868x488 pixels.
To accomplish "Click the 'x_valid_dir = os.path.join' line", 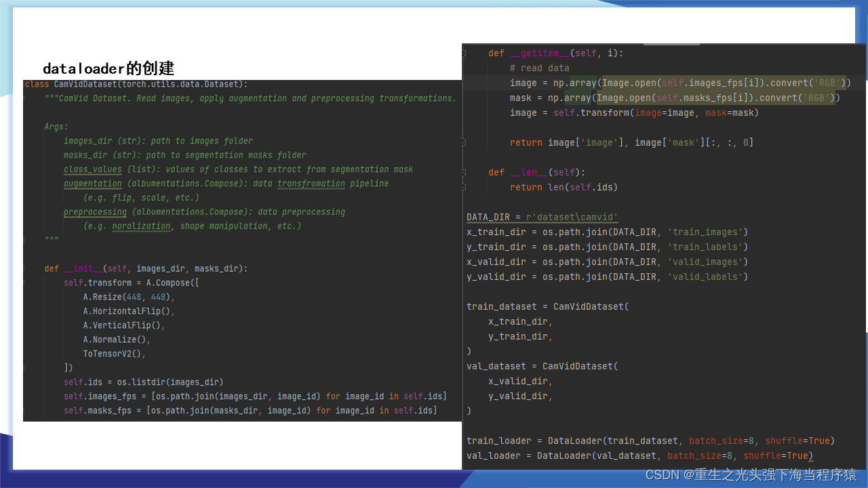I will 607,262.
